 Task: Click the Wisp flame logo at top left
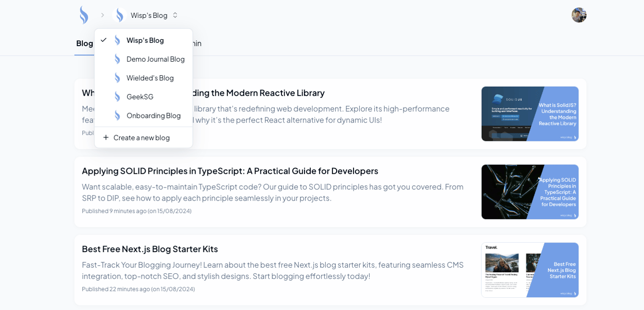[84, 15]
